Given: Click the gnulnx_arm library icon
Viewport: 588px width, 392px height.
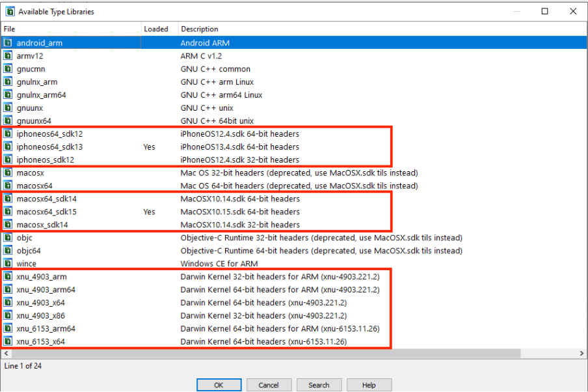Looking at the screenshot, I should point(8,82).
